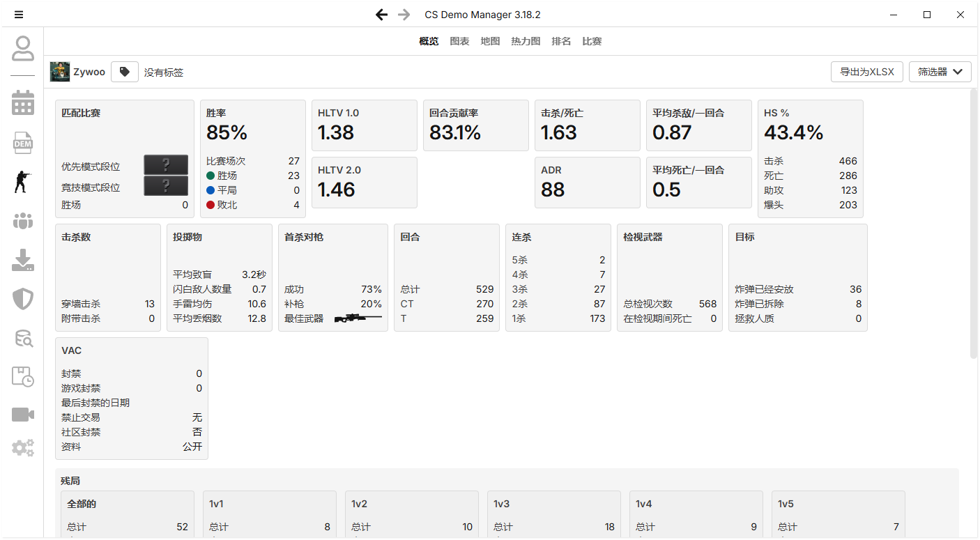
Task: Open the demos file icon
Action: click(22, 143)
